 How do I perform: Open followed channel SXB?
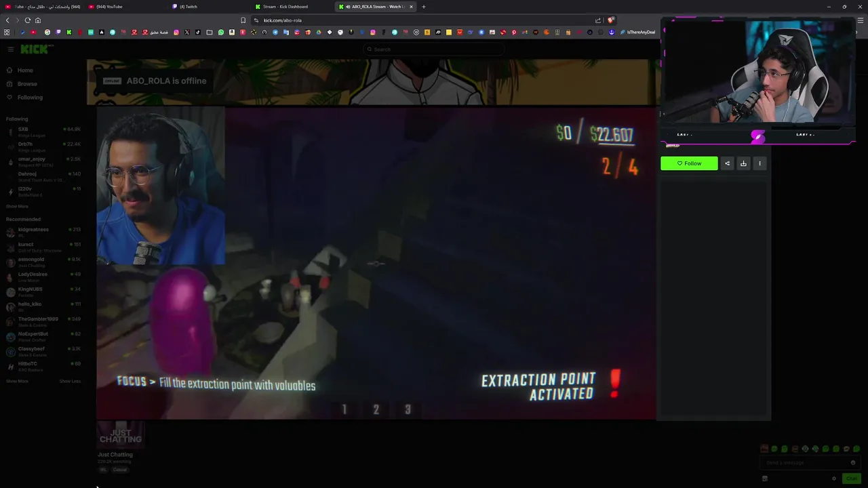pos(43,131)
